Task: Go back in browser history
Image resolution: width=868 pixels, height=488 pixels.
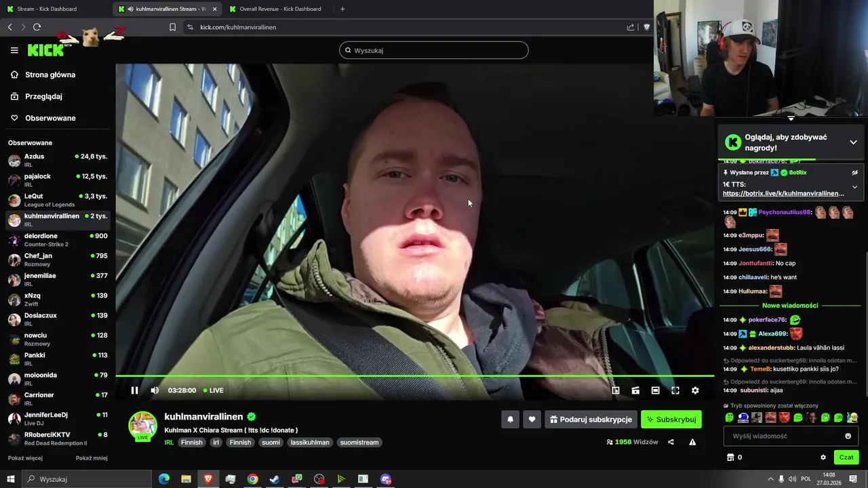Action: point(9,27)
